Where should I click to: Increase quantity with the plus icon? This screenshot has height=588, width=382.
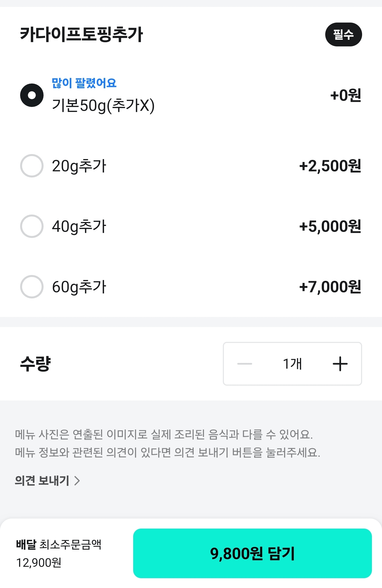coord(340,364)
